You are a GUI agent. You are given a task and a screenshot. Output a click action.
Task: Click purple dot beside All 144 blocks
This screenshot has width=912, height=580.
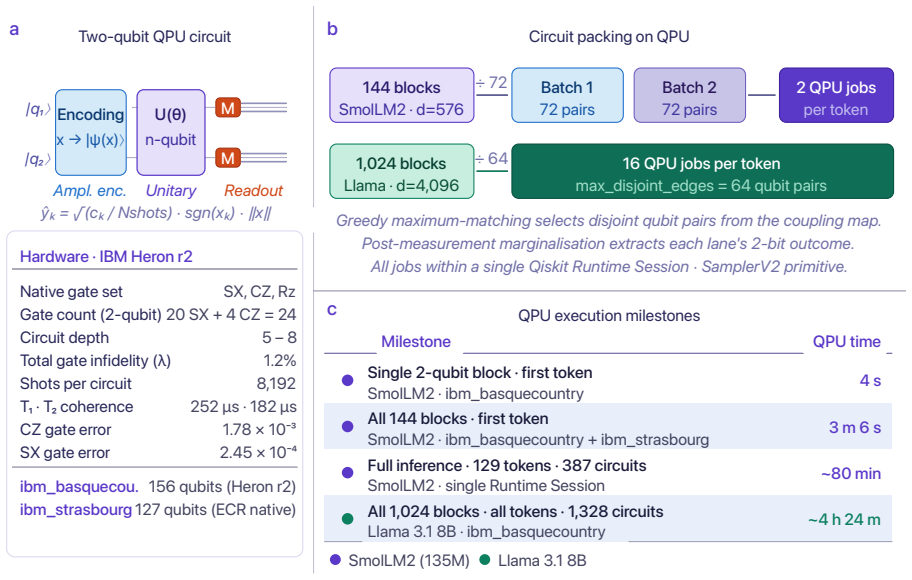coord(348,426)
